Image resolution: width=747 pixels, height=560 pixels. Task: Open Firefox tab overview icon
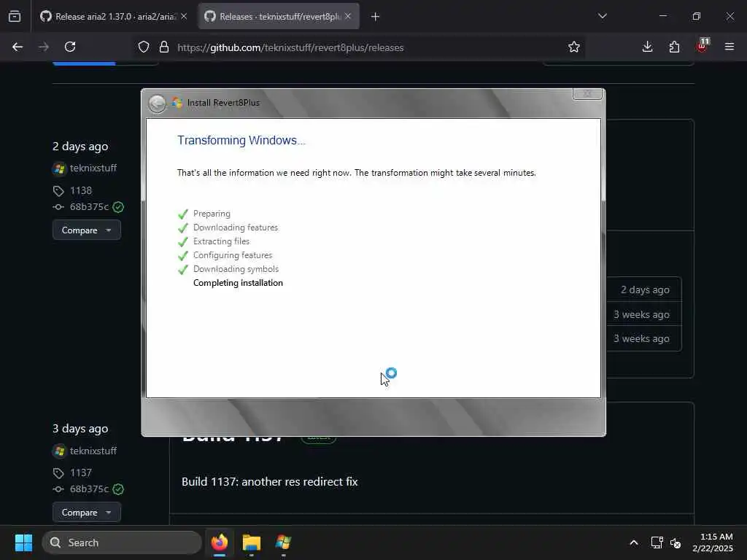[x=15, y=16]
